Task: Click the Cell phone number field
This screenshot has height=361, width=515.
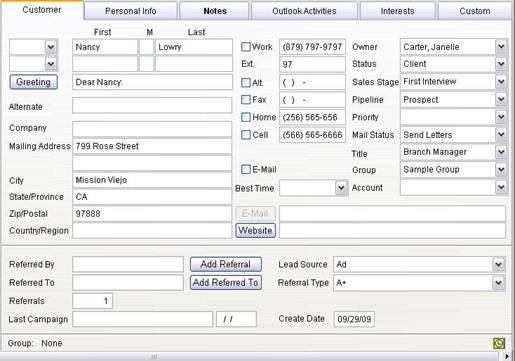Action: [312, 135]
